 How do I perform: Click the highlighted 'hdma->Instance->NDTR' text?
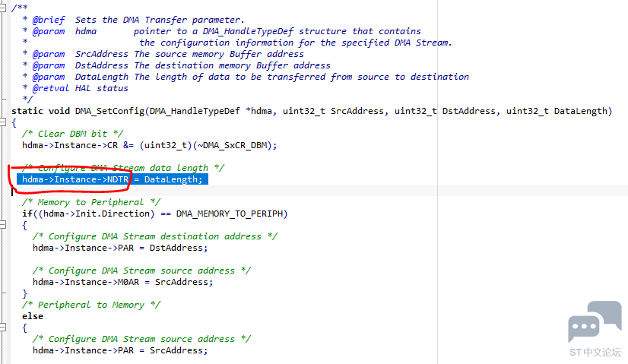(75, 179)
